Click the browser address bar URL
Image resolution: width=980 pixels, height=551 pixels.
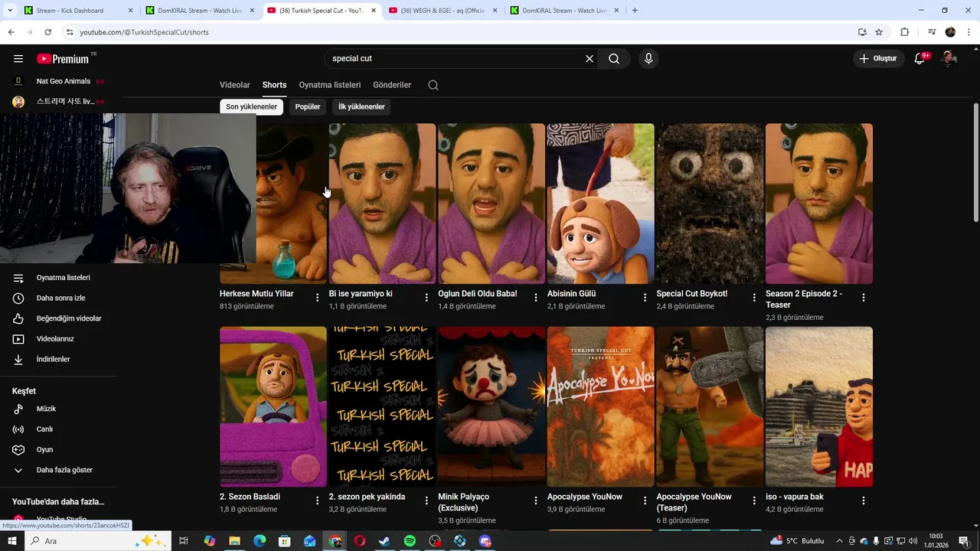[x=144, y=32]
